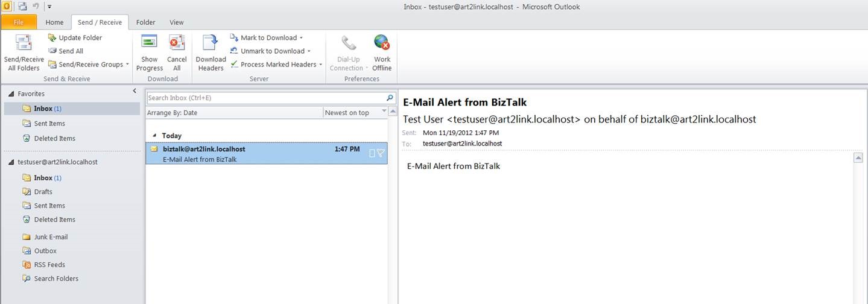Open Customize Quick Access Toolbar dropdown
This screenshot has height=304, width=868.
pyautogui.click(x=49, y=7)
